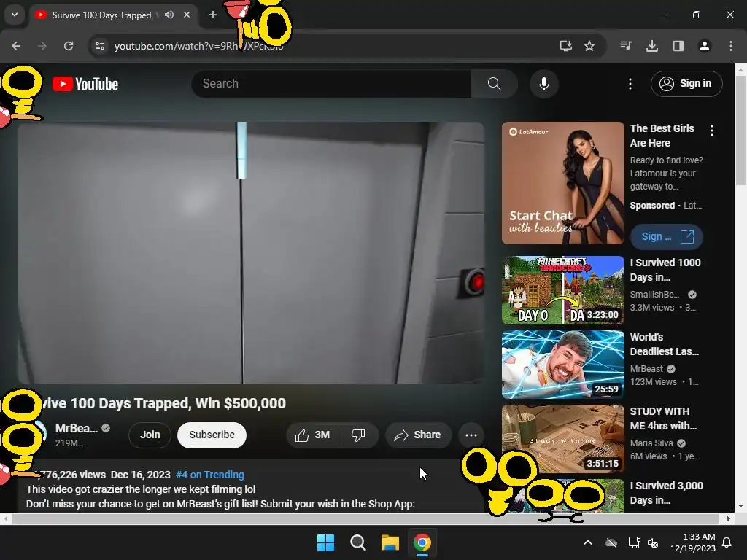Open media controls in Chrome toolbar

[626, 46]
